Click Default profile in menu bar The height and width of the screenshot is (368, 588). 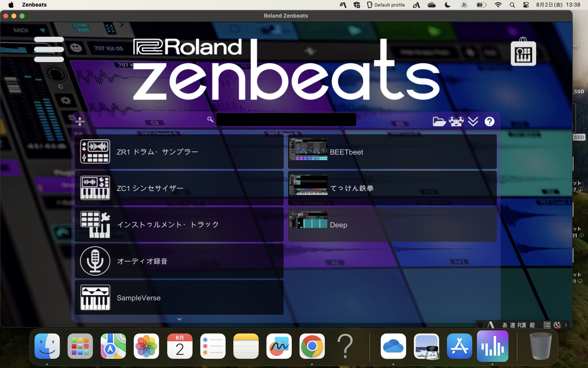(x=386, y=5)
